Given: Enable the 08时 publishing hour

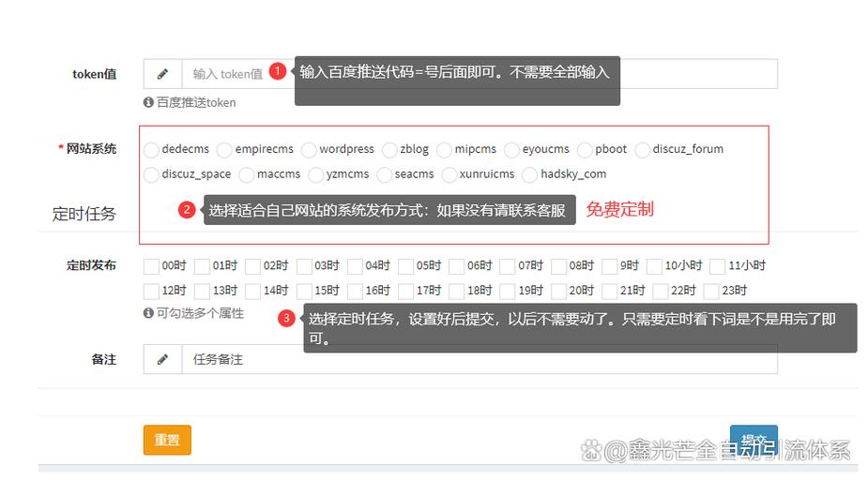Looking at the screenshot, I should click(x=559, y=266).
